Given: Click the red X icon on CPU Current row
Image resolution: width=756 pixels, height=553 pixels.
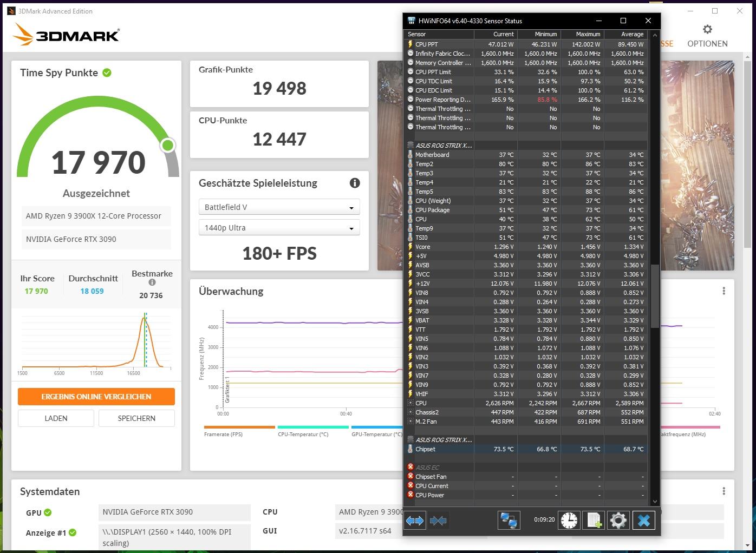Looking at the screenshot, I should tap(410, 485).
